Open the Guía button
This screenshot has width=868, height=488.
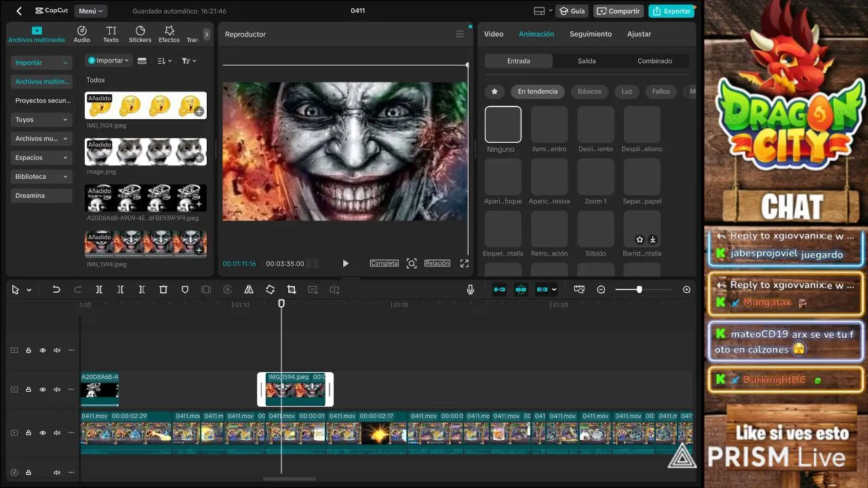pyautogui.click(x=572, y=11)
